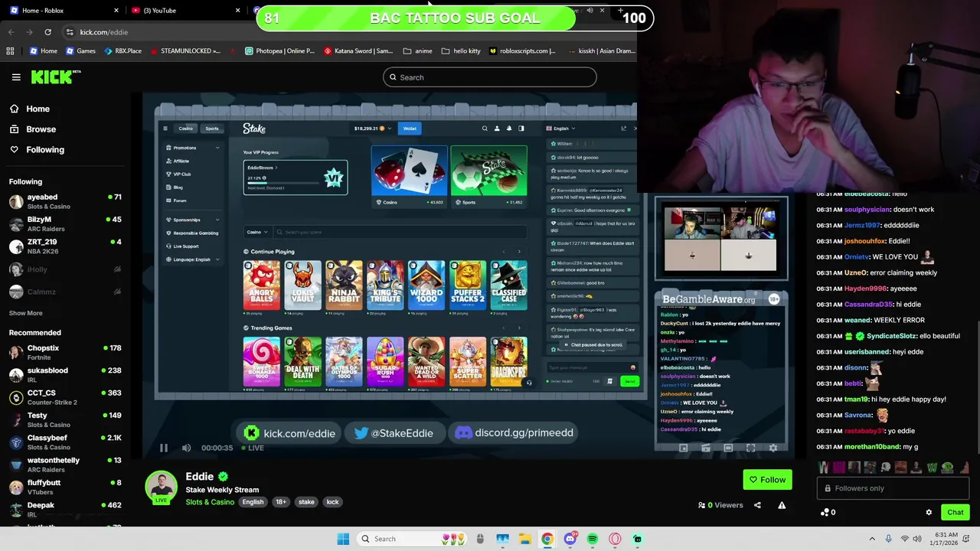Open the Katana Sword bookmark
The height and width of the screenshot is (551, 980).
click(358, 51)
